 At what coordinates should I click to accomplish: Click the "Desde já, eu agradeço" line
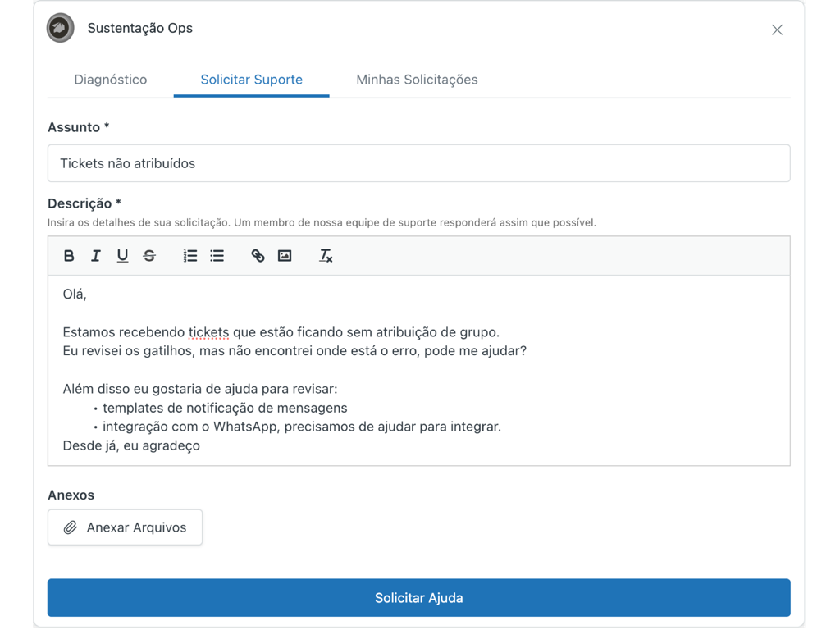(x=131, y=445)
